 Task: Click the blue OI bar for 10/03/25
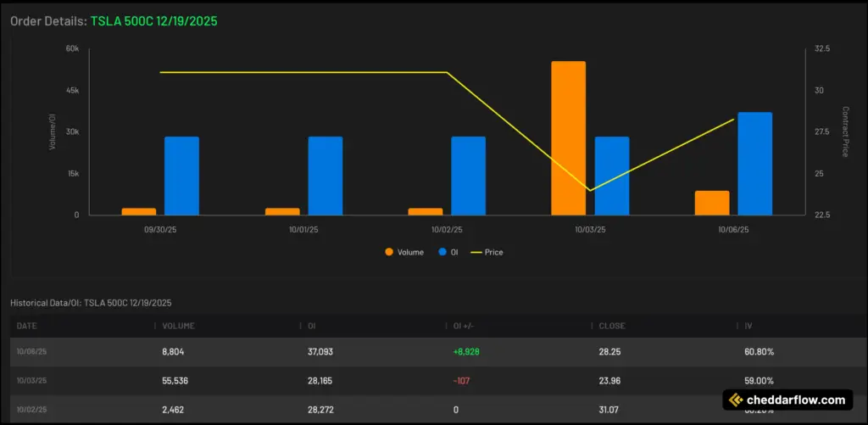click(612, 176)
